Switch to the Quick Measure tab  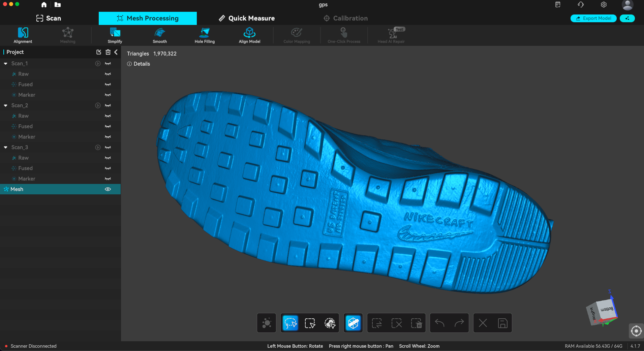pos(247,18)
